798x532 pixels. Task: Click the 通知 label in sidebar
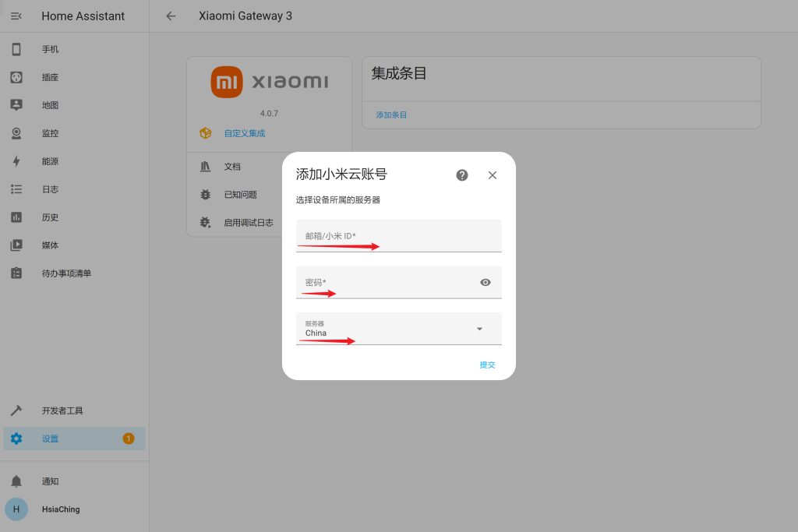[51, 481]
